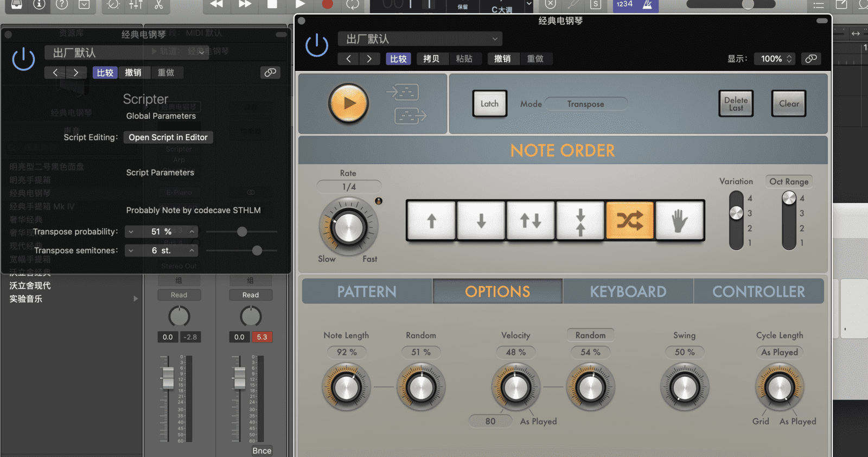
Task: Start recording with red record button
Action: tap(327, 4)
